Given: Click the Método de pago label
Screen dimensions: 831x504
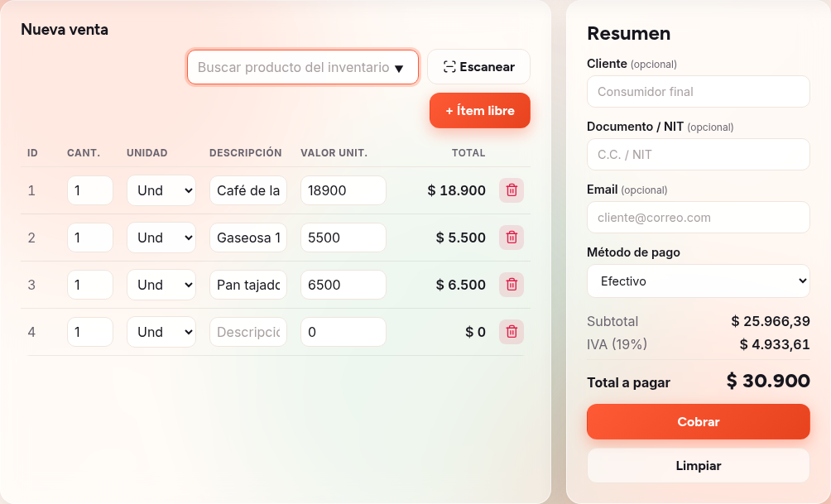Looking at the screenshot, I should click(633, 252).
